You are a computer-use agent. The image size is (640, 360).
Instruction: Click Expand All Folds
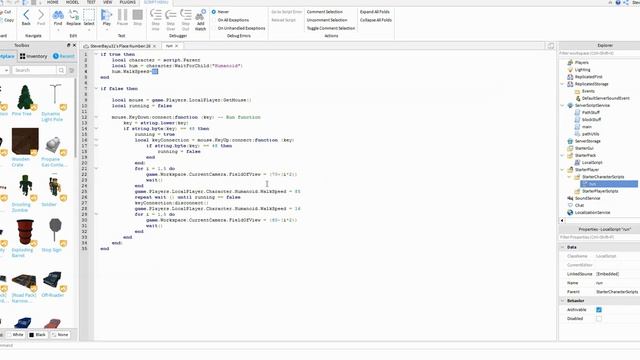[375, 12]
